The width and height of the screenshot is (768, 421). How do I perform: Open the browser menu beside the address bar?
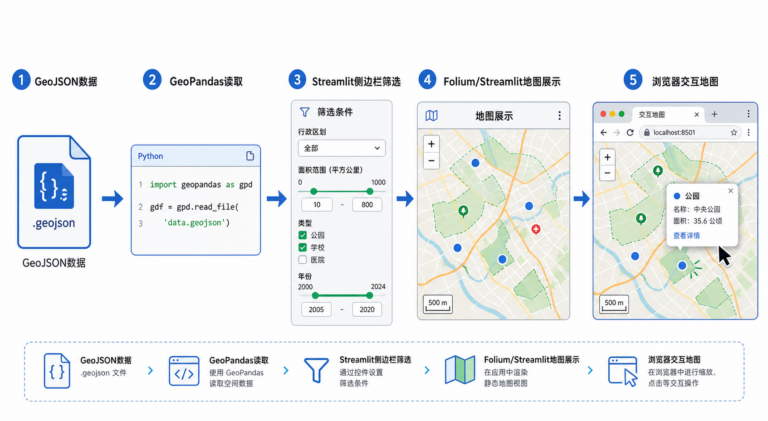(748, 133)
